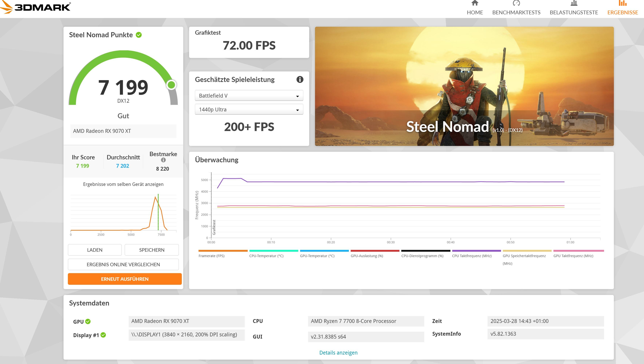Click the Belastungsteste bar chart icon
The image size is (644, 364).
click(x=574, y=3)
